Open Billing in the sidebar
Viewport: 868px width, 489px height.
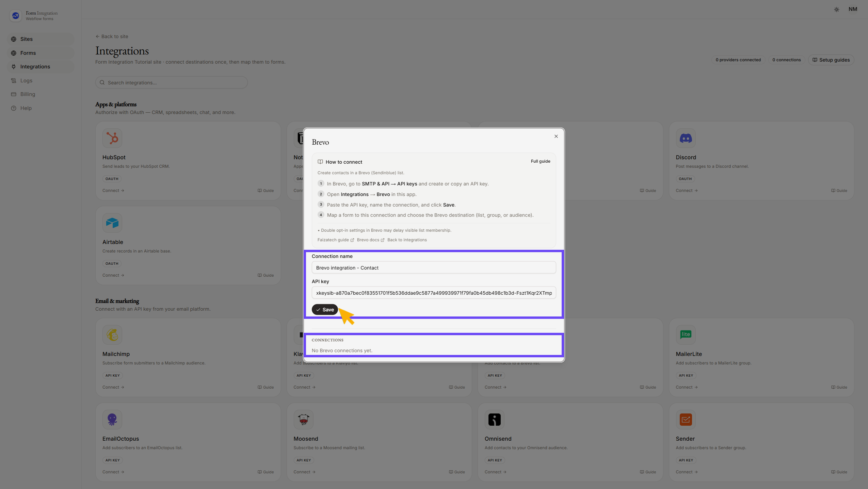(41, 94)
